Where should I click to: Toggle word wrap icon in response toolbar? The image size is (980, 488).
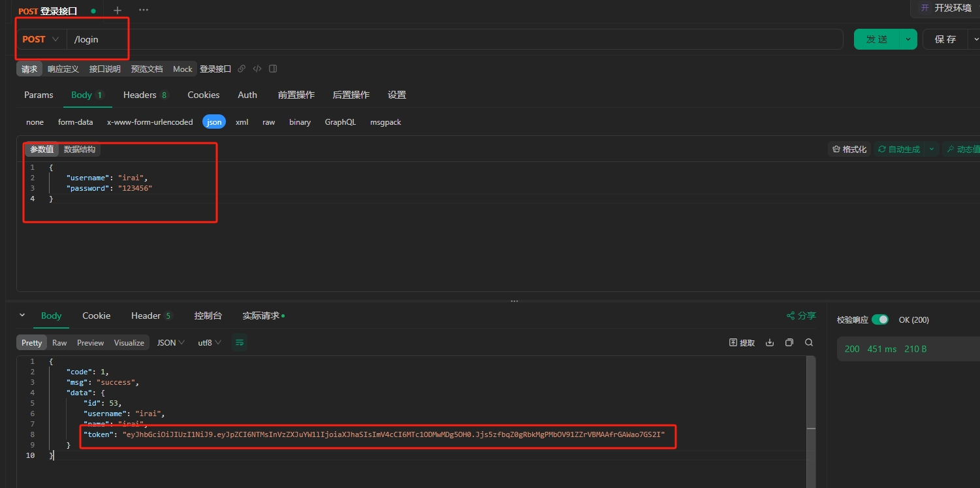click(240, 342)
